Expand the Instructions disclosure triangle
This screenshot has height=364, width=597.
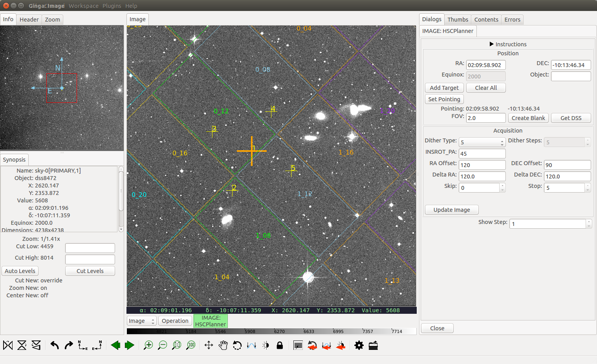click(491, 44)
